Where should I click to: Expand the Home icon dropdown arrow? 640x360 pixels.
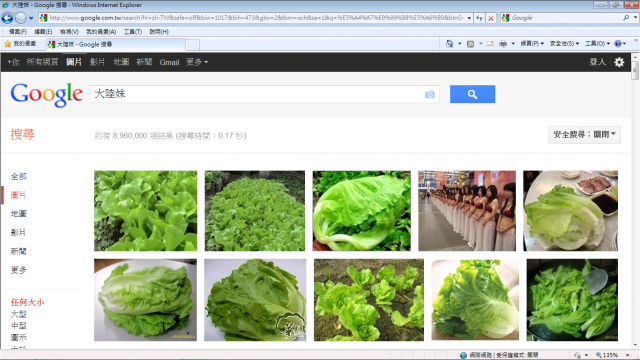(x=459, y=44)
